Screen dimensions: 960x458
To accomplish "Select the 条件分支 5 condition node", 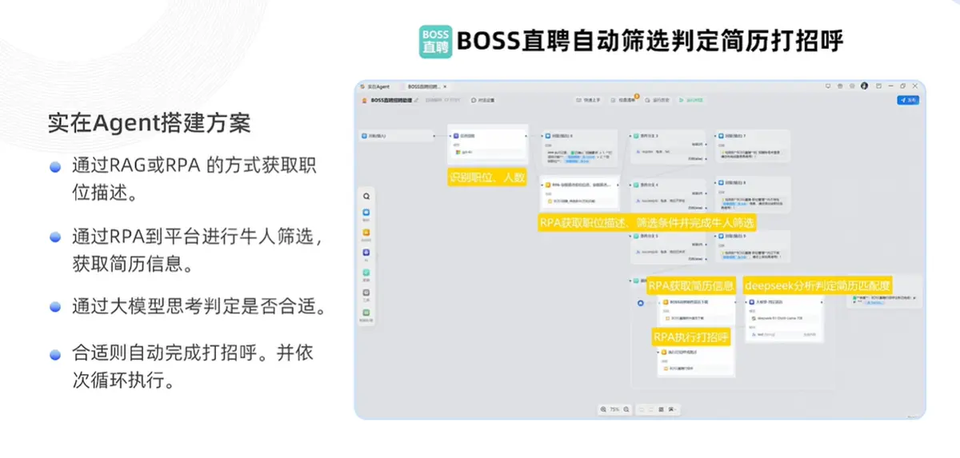I will click(669, 247).
